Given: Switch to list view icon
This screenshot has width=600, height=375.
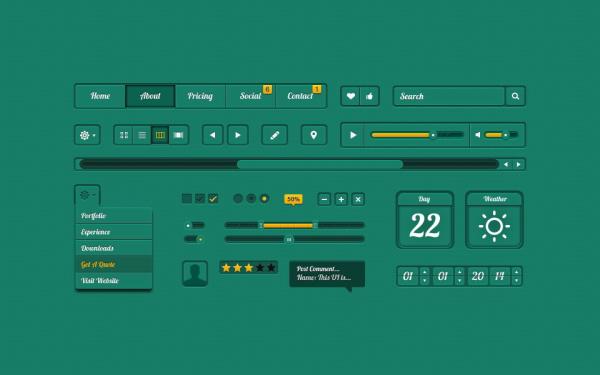Looking at the screenshot, I should pos(142,135).
